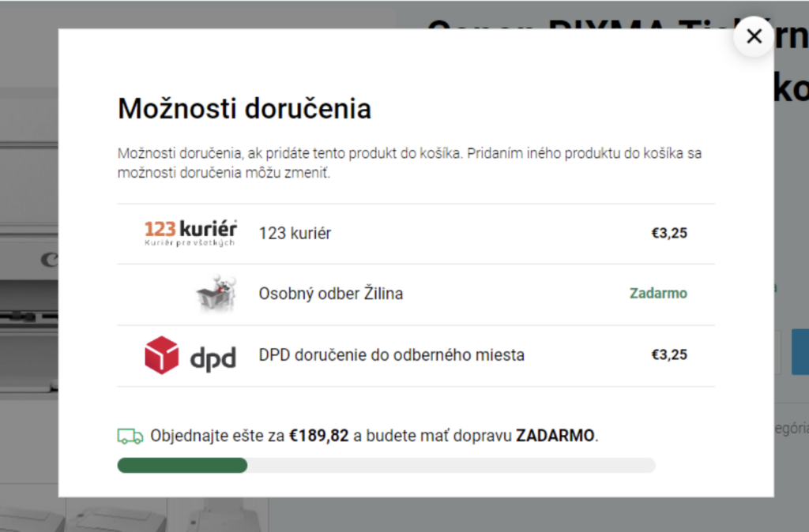This screenshot has height=532, width=809.
Task: Select the Osobný odber Žilina option text
Action: 331,294
